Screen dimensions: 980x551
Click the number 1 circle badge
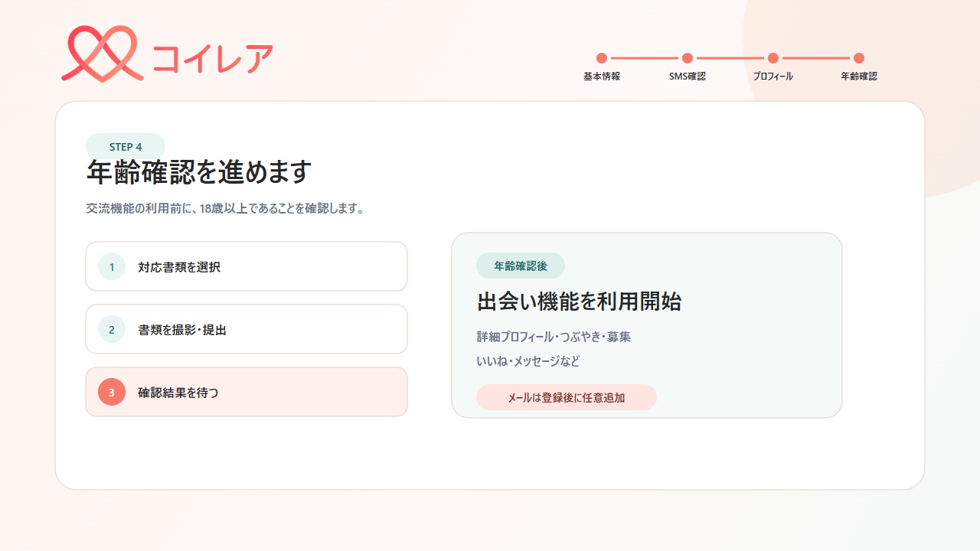click(112, 266)
